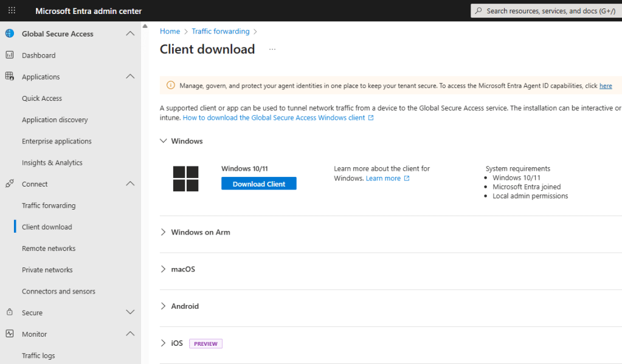The height and width of the screenshot is (364, 622).
Task: Click the Global Secure Access globe icon
Action: [9, 33]
